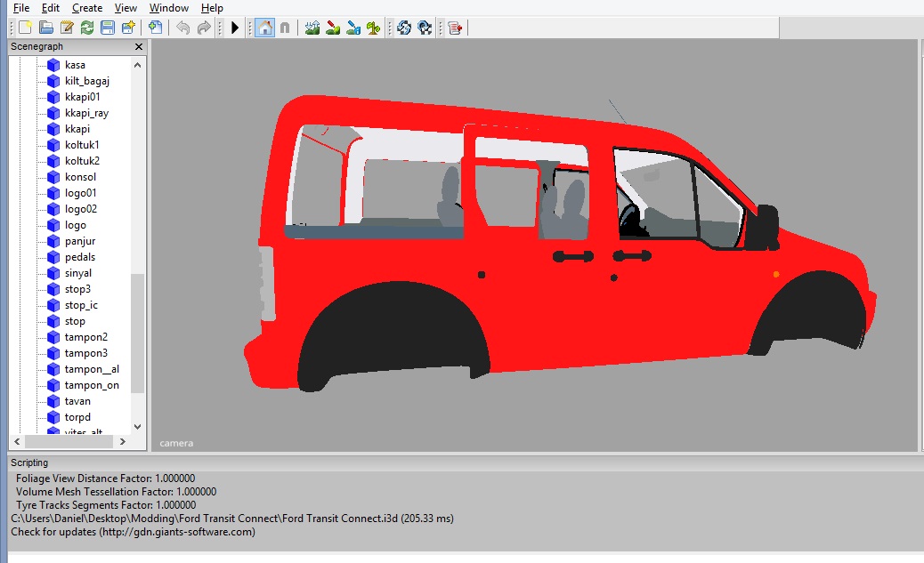This screenshot has height=563, width=924.
Task: Open the Edit menu
Action: coord(51,8)
